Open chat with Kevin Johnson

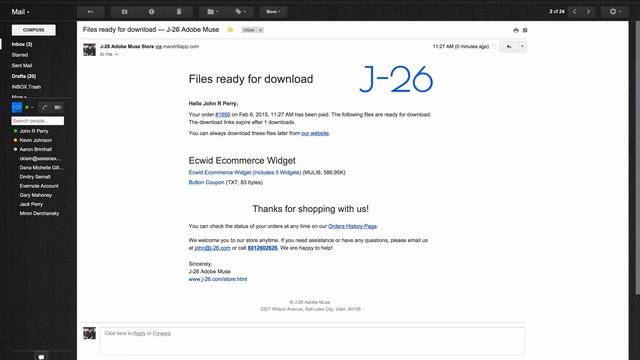click(36, 140)
